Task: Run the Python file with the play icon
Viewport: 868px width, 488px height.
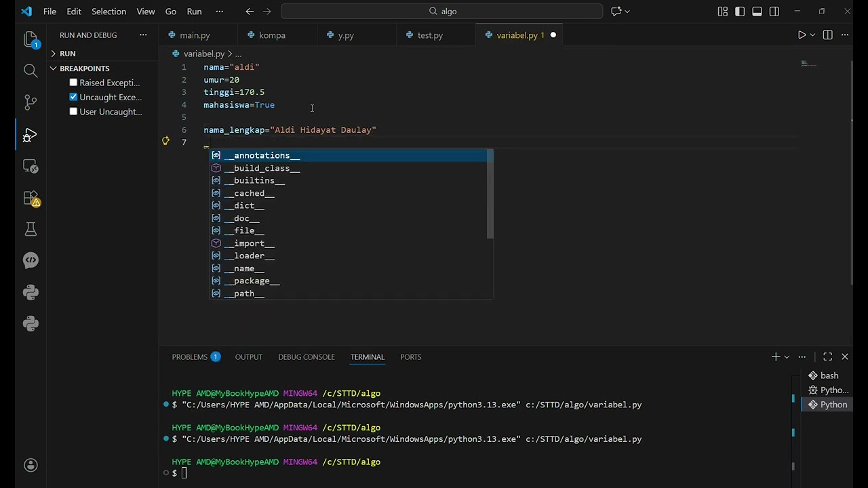Action: (x=802, y=35)
